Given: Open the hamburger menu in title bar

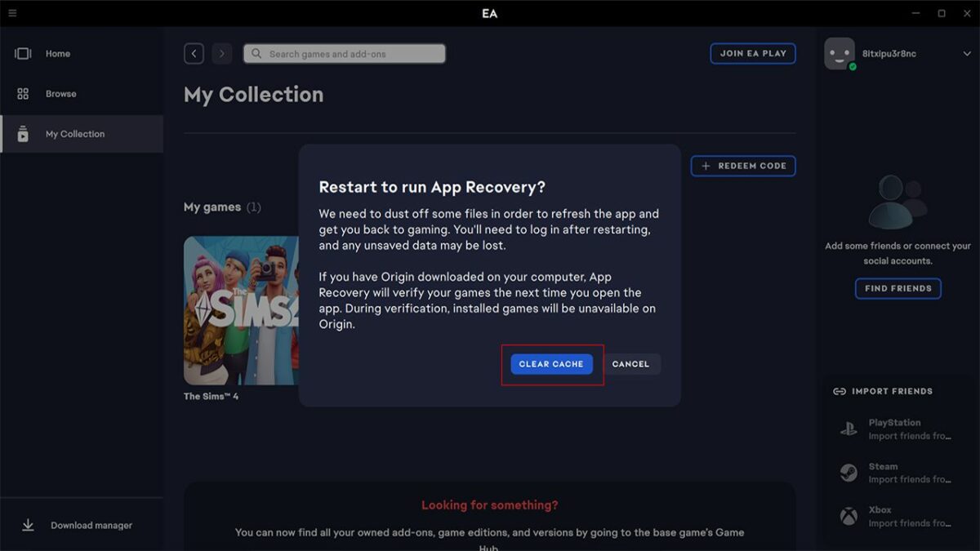Looking at the screenshot, I should tap(12, 13).
